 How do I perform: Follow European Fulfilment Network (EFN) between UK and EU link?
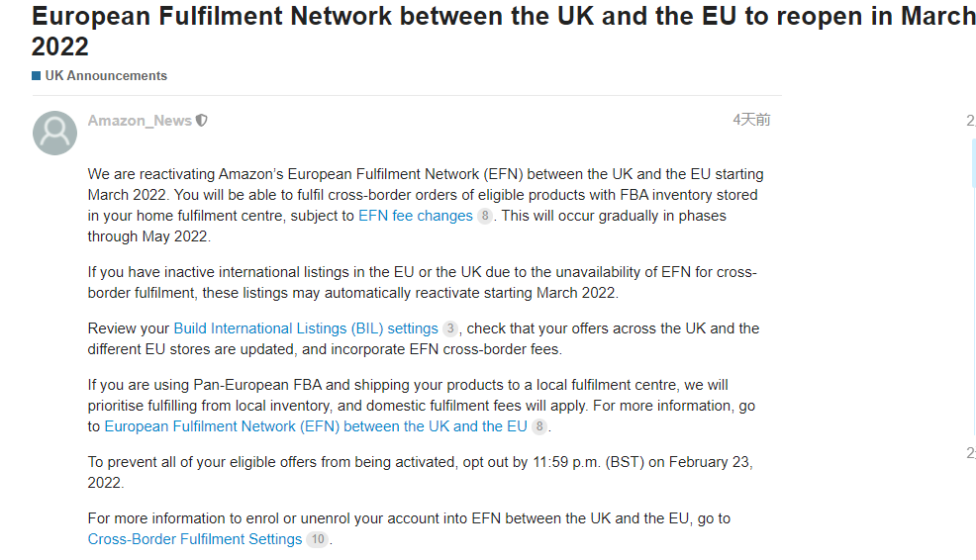[x=316, y=426]
